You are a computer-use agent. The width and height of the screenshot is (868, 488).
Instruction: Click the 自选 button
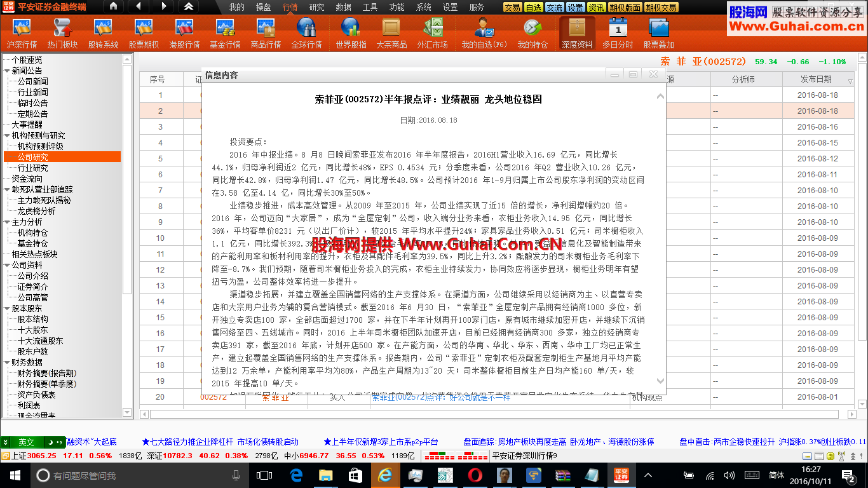(534, 8)
